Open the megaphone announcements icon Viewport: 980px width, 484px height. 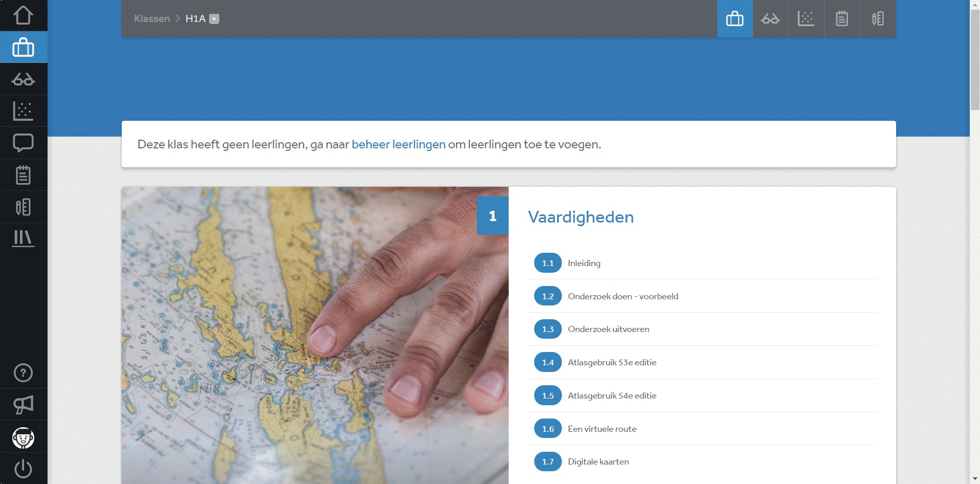point(24,405)
